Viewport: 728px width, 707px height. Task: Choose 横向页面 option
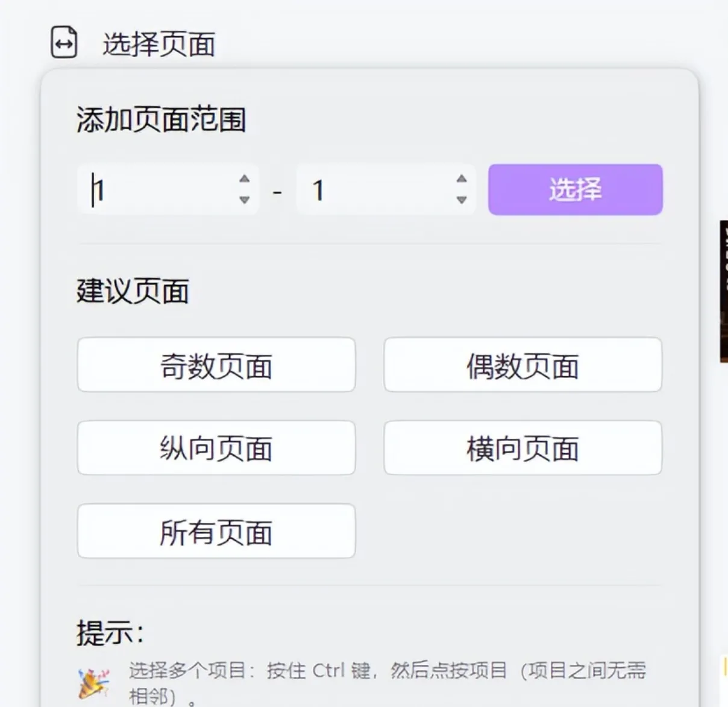click(523, 448)
